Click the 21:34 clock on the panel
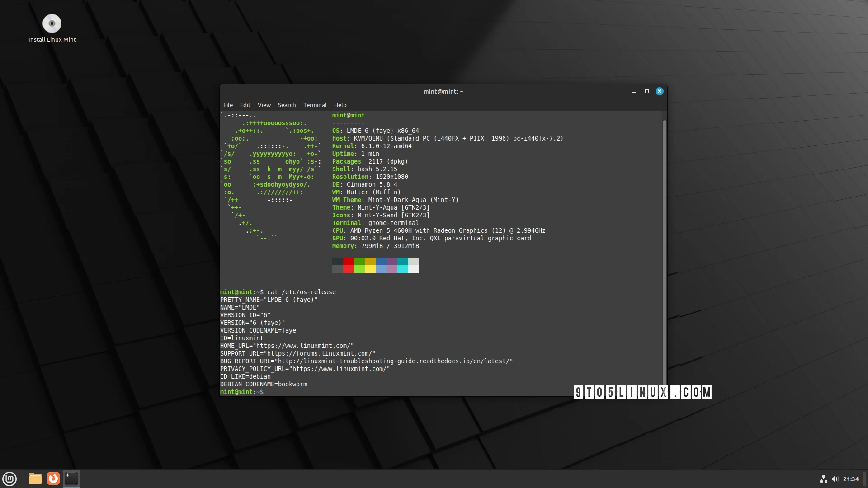This screenshot has width=868, height=488. [852, 479]
